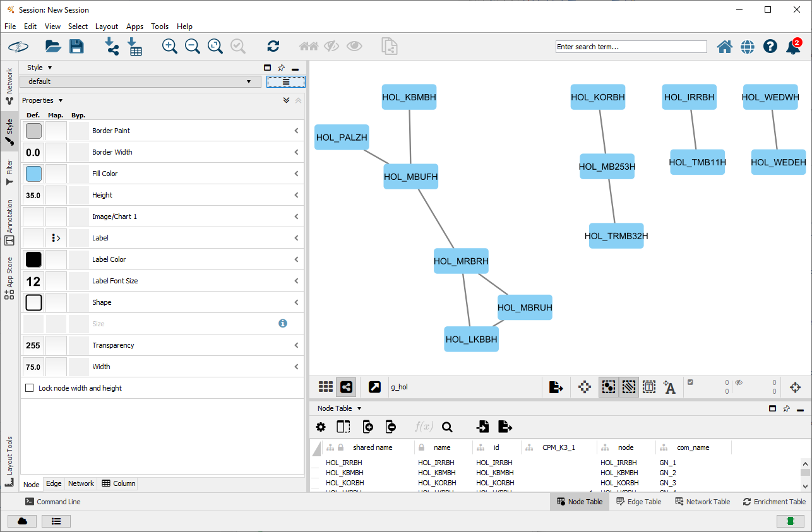Toggle annotation selection mode
The height and width of the screenshot is (532, 812).
pyautogui.click(x=649, y=387)
